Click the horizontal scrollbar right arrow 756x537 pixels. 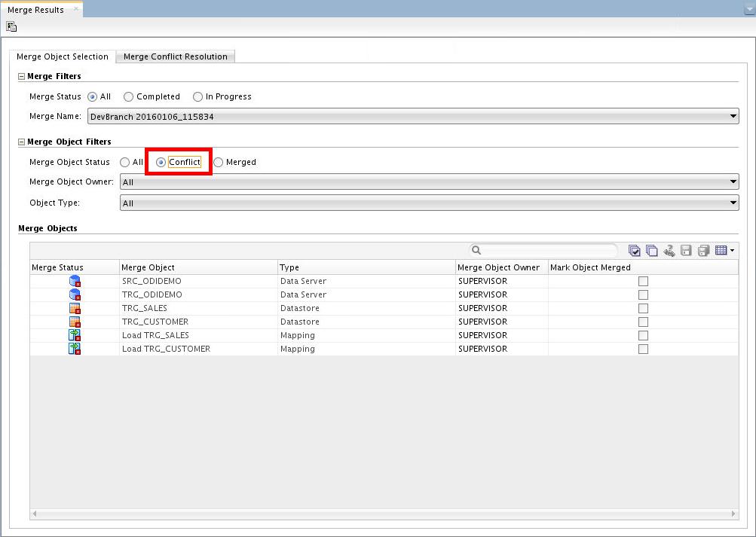coord(734,514)
